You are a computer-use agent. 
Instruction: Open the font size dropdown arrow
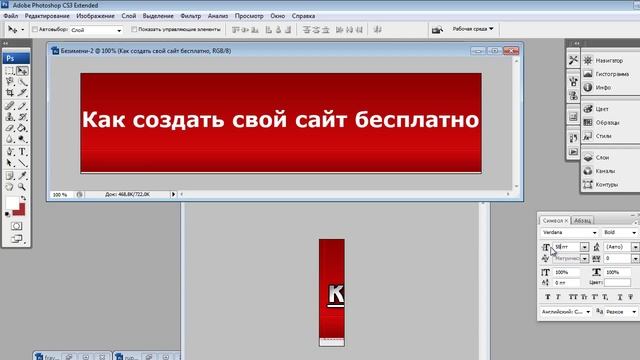coord(584,247)
